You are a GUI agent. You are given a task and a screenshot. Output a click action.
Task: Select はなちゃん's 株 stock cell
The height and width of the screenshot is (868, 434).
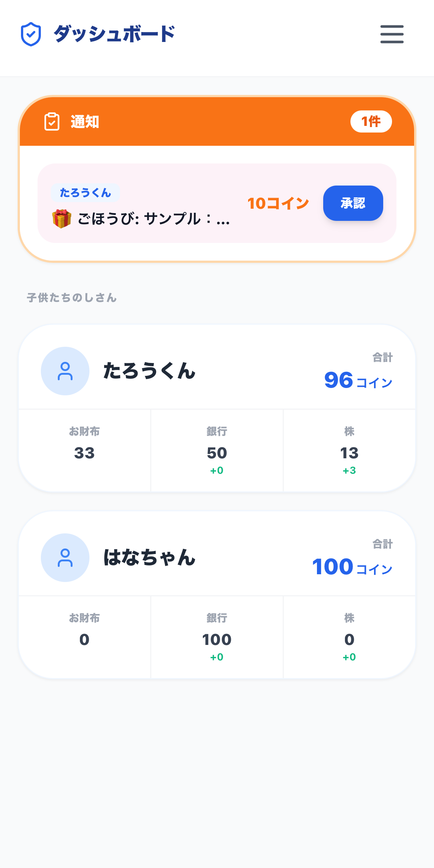point(349,637)
